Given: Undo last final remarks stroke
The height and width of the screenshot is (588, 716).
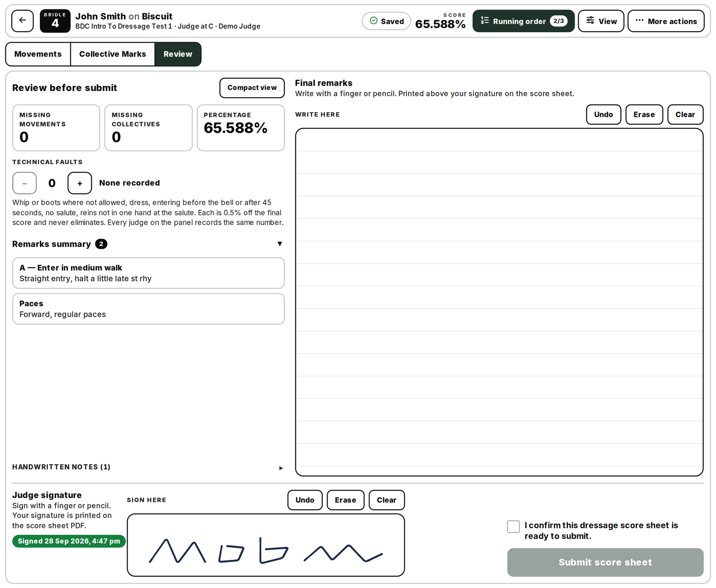Looking at the screenshot, I should (x=603, y=115).
